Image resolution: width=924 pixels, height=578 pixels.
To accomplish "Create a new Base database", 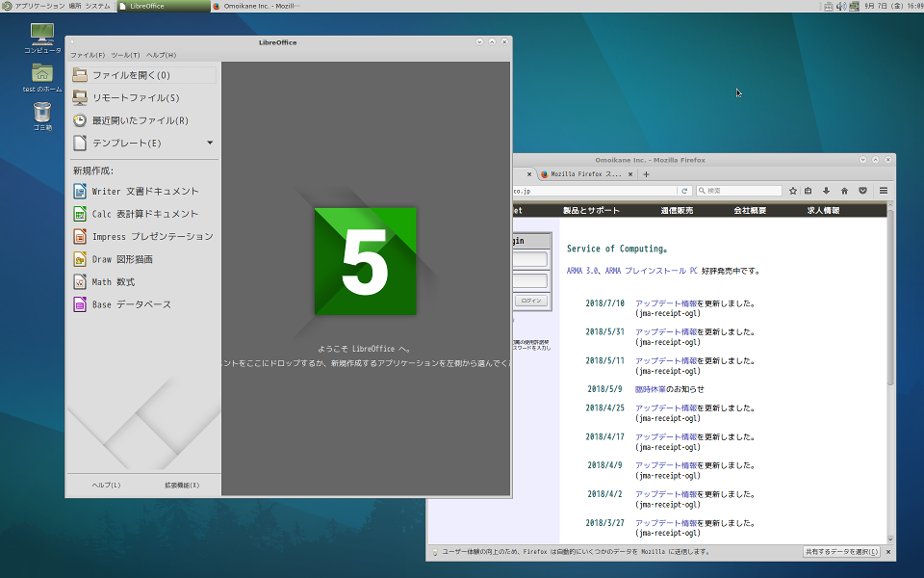I will (131, 304).
